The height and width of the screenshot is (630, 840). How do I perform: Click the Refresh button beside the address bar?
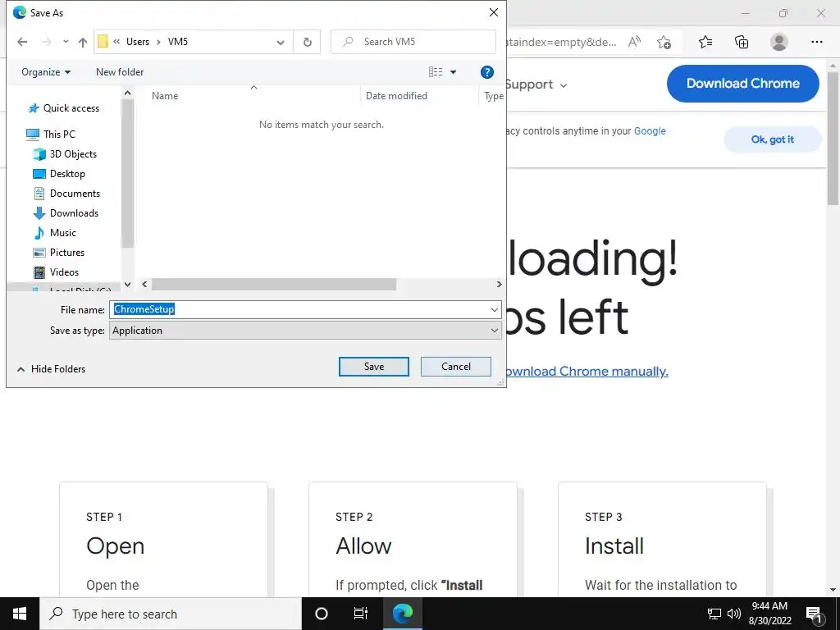coord(307,42)
